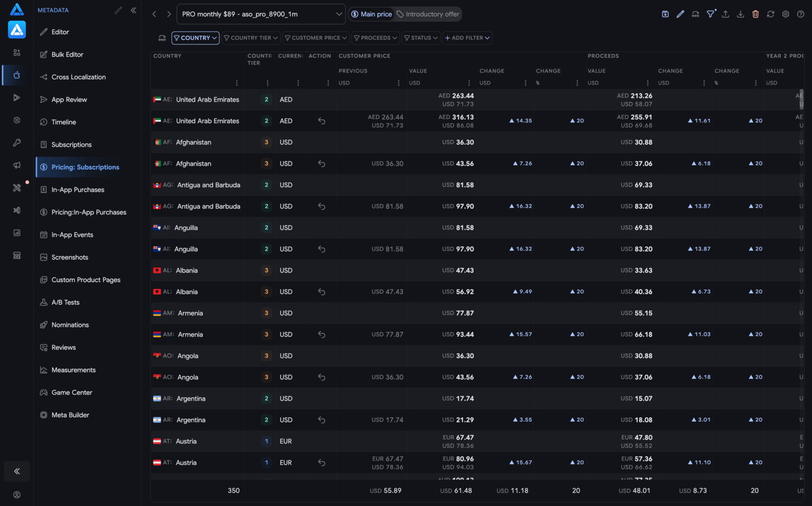The height and width of the screenshot is (506, 812).
Task: Click the upload arrow icon
Action: pyautogui.click(x=726, y=14)
